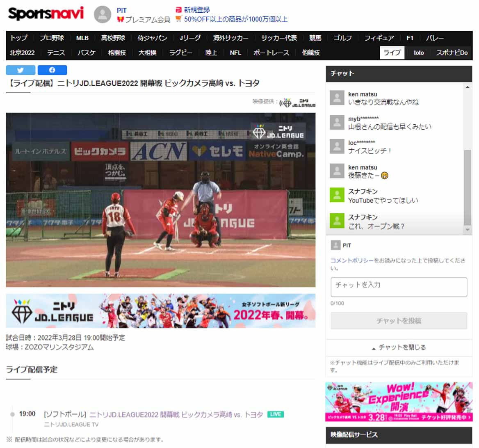The width and height of the screenshot is (479, 448).
Task: Go to スポナビDo section
Action: click(452, 53)
